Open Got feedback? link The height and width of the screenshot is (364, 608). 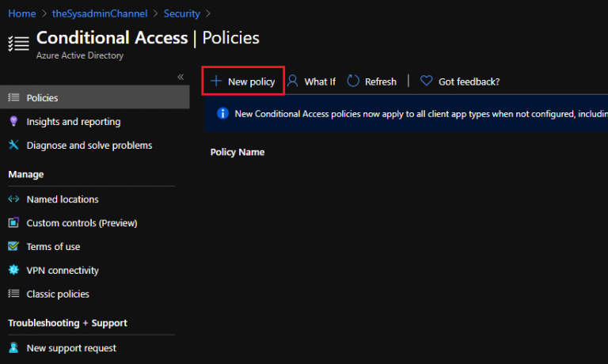[460, 82]
